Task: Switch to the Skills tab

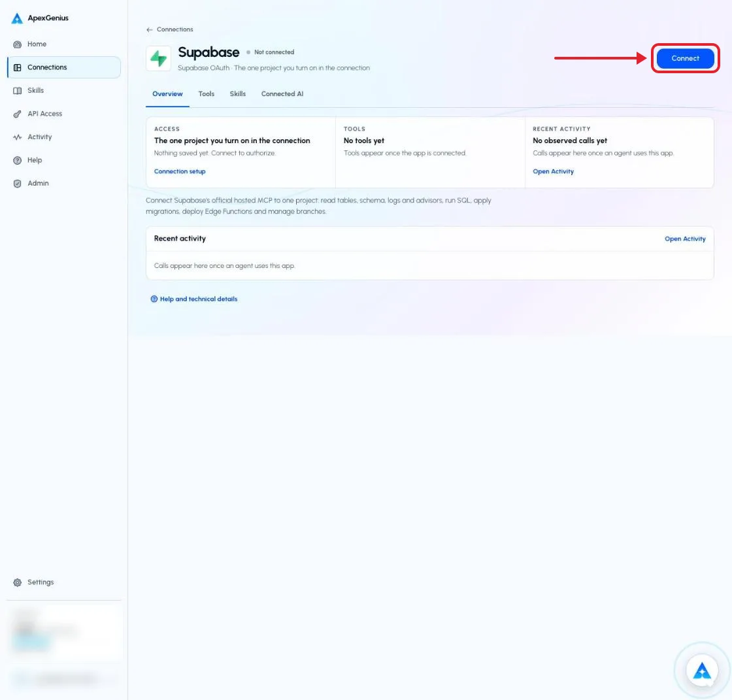Action: [x=238, y=94]
